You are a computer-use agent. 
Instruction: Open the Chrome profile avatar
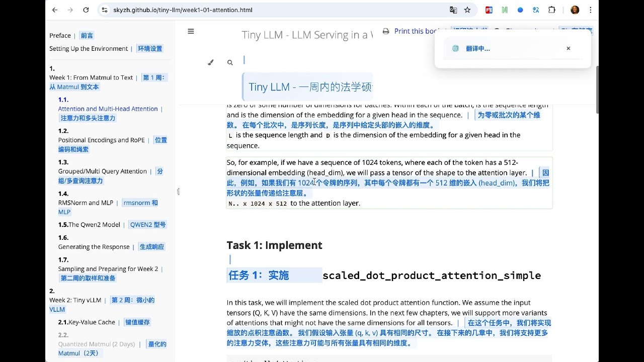pos(575,10)
